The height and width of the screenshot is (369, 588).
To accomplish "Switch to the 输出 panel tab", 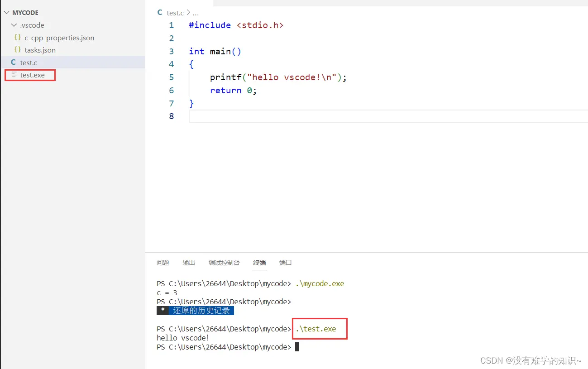I will click(x=189, y=263).
